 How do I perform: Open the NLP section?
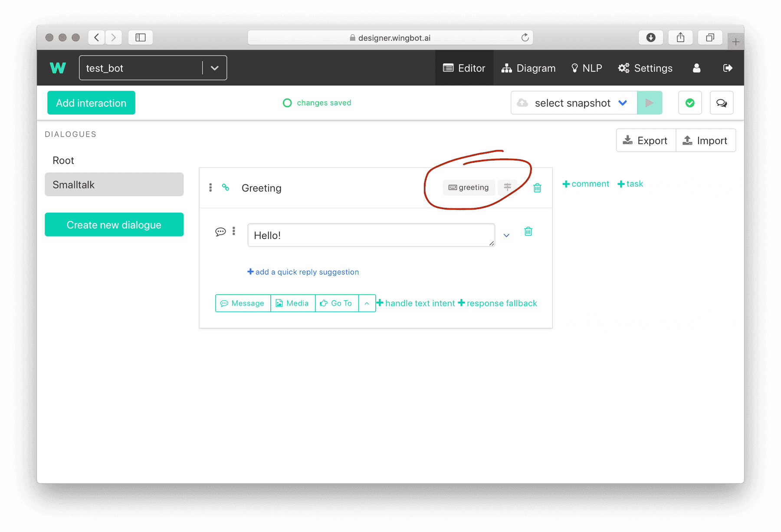tap(587, 68)
